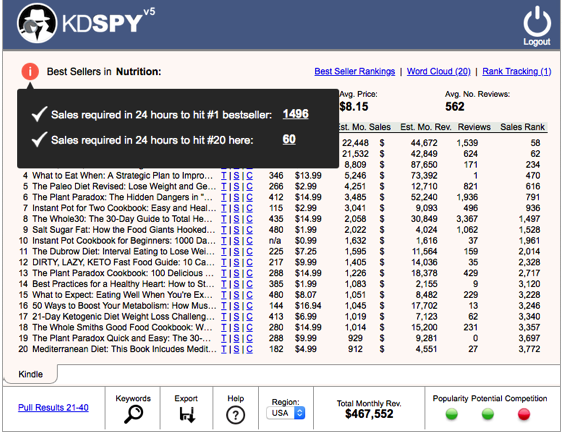Select title 'DIRTY, LAZY, KETO Fast Food Guide'
The height and width of the screenshot is (434, 562).
pyautogui.click(x=123, y=262)
